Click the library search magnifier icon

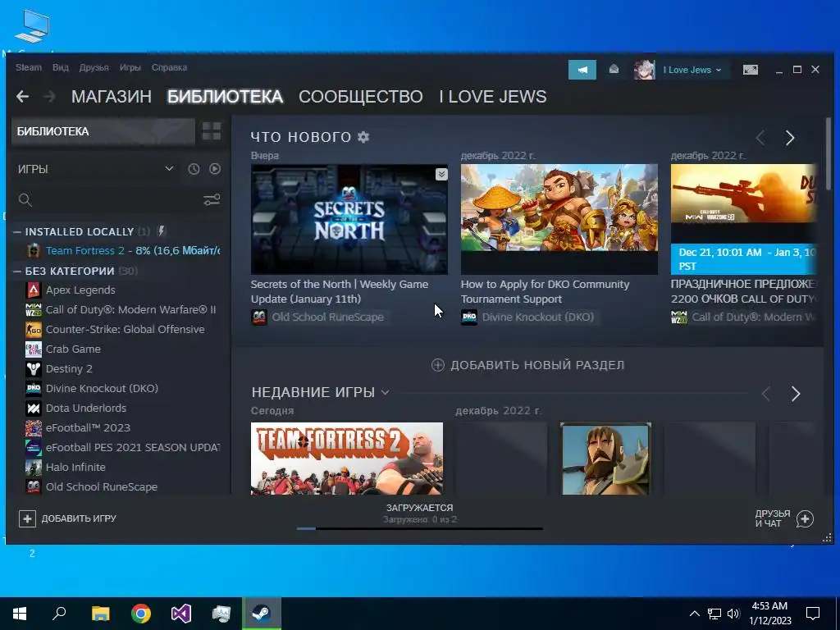(25, 200)
